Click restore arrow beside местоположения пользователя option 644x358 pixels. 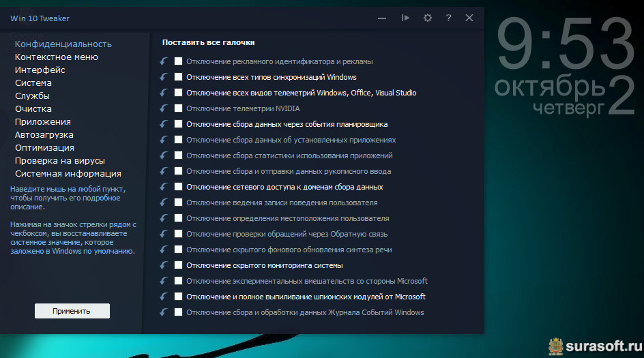(164, 218)
